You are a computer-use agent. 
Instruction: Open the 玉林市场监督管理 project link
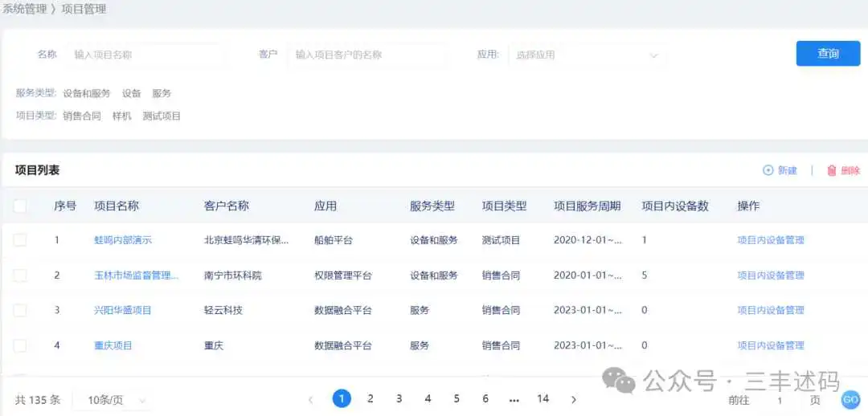coord(136,275)
